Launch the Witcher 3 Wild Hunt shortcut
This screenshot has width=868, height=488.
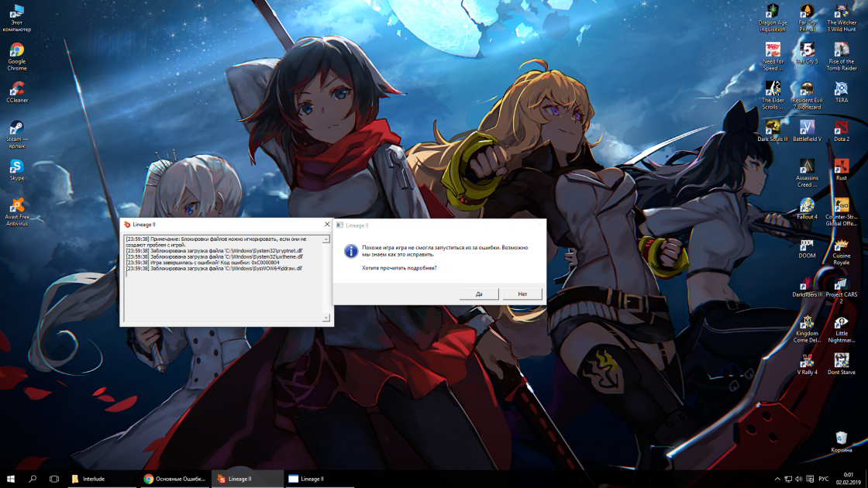click(x=841, y=12)
